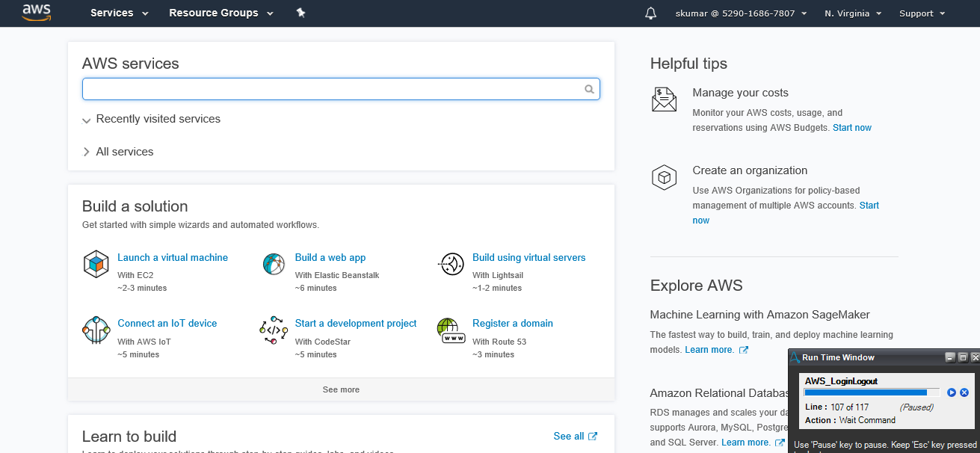Click the See more button
Viewport: 980px width, 453px height.
click(341, 389)
